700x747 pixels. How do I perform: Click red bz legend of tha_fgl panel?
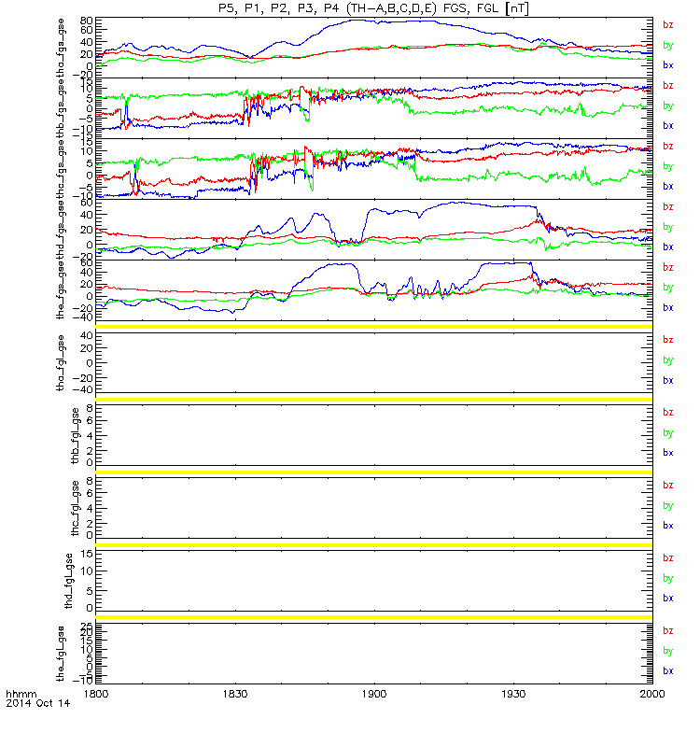pos(668,340)
